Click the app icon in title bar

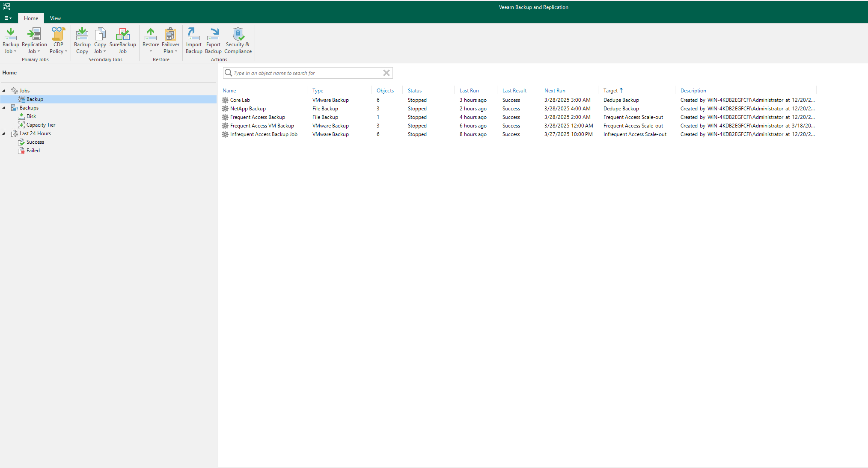coord(6,7)
